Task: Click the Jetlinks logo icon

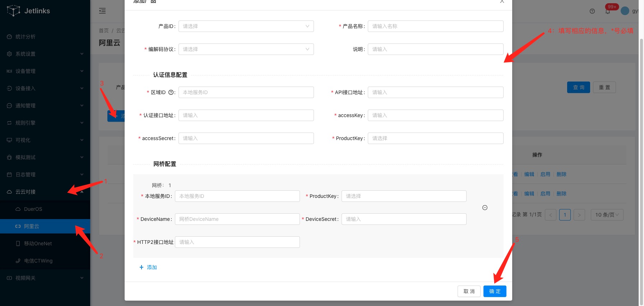Action: coord(13,11)
